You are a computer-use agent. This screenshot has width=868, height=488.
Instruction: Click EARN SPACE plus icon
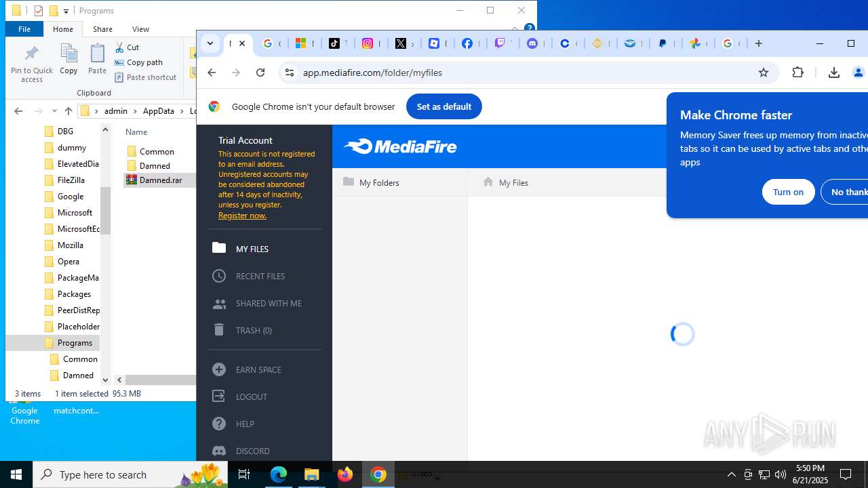tap(219, 369)
